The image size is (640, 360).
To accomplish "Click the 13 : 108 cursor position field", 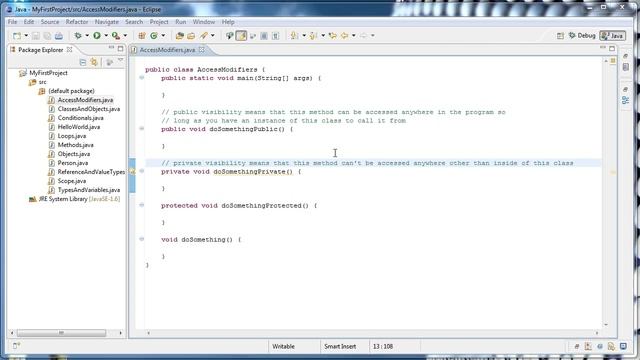I will (382, 346).
